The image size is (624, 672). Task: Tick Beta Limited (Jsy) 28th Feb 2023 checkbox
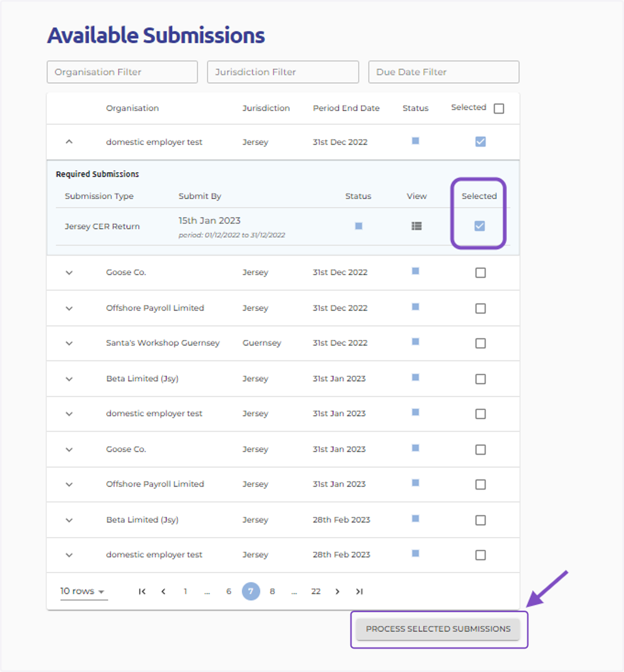(x=480, y=520)
